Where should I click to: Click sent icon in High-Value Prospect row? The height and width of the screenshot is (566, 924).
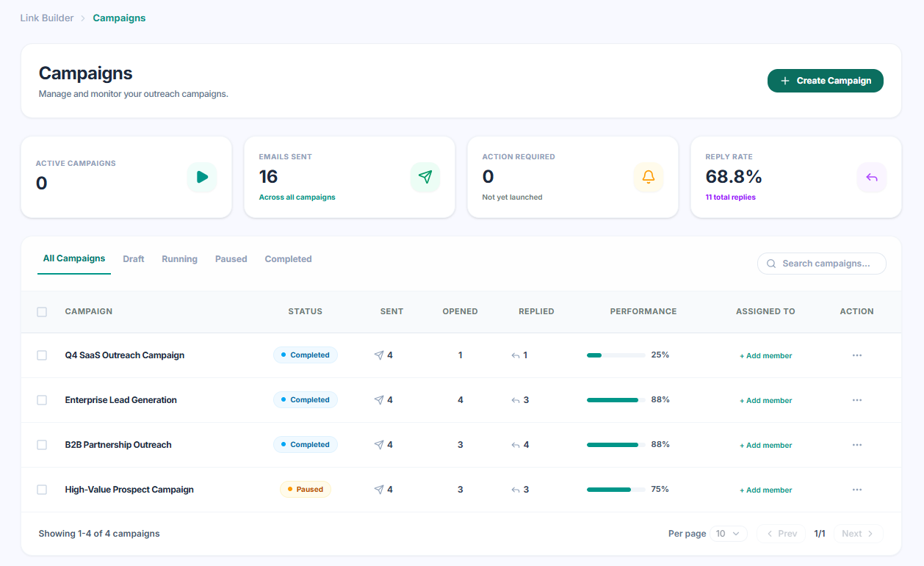(379, 490)
